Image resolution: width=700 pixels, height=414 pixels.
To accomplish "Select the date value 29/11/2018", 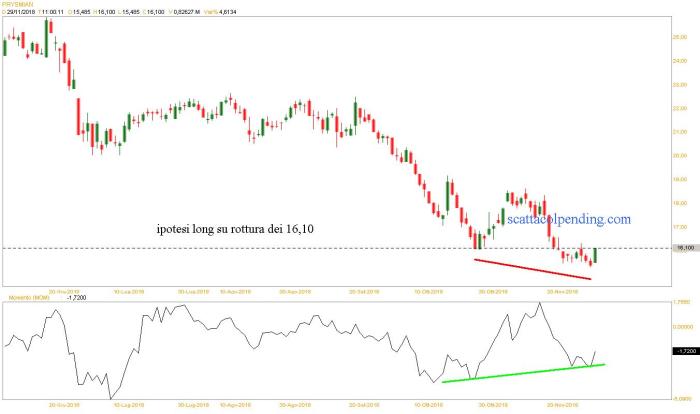I will tap(21, 12).
